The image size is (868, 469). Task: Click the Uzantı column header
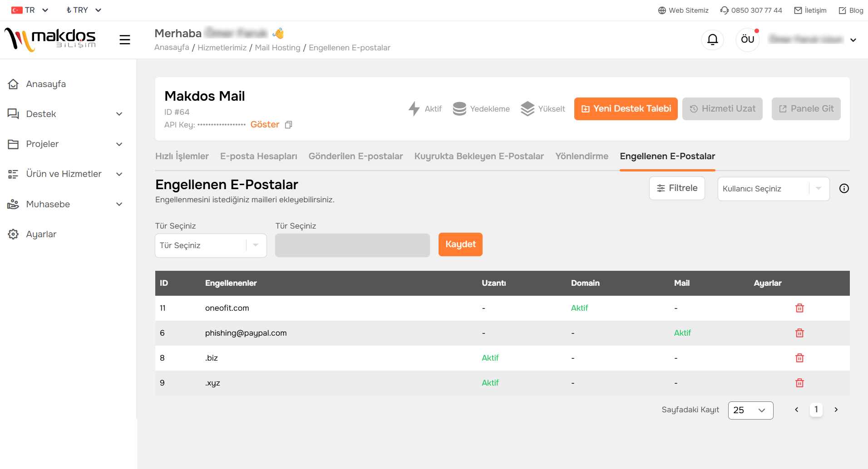493,283
